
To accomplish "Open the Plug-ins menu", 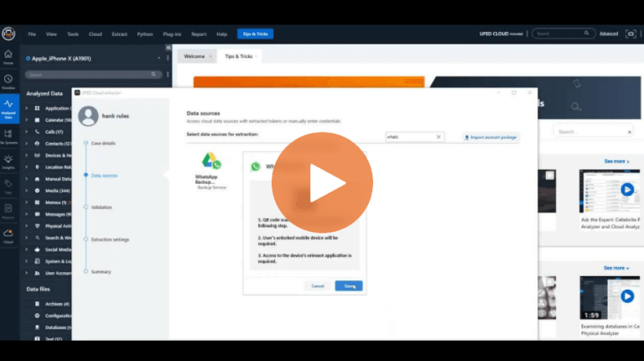I will (172, 34).
